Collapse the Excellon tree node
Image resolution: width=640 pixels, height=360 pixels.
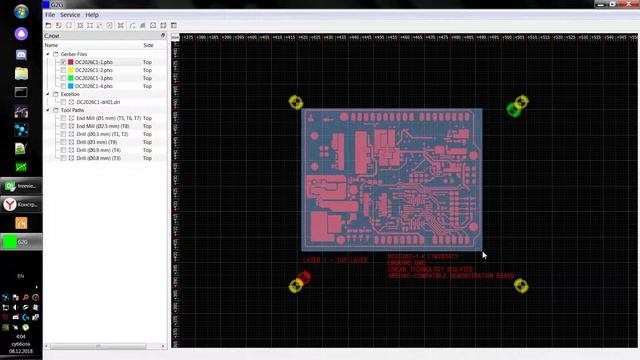point(48,94)
